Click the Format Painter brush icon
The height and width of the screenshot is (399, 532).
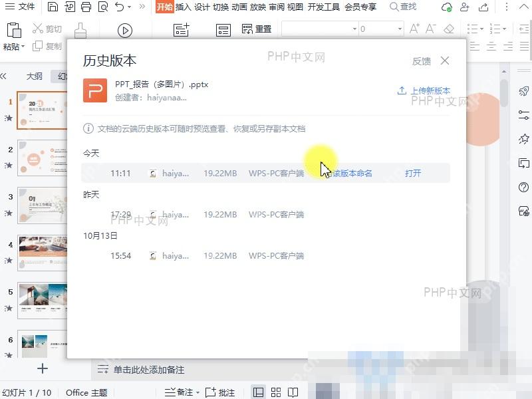click(80, 31)
